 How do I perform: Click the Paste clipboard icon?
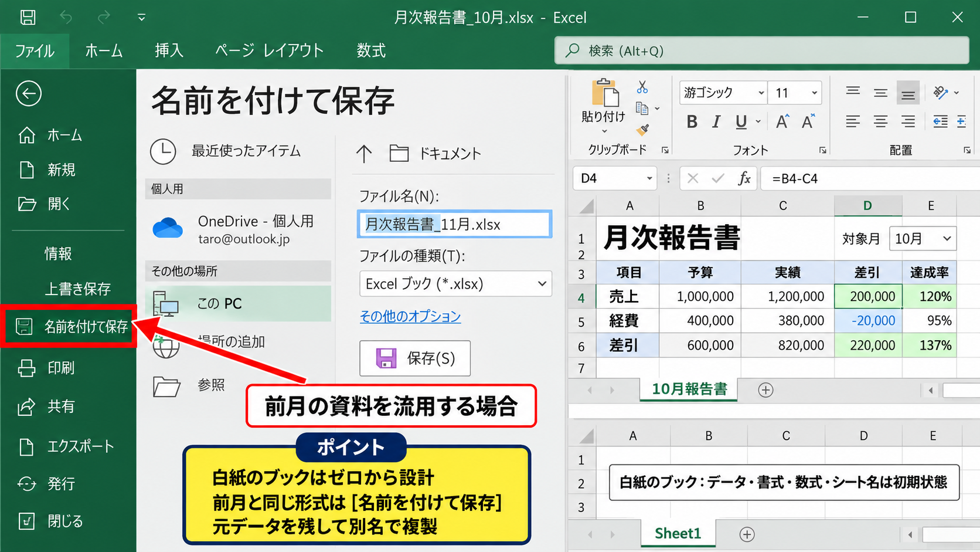point(604,94)
